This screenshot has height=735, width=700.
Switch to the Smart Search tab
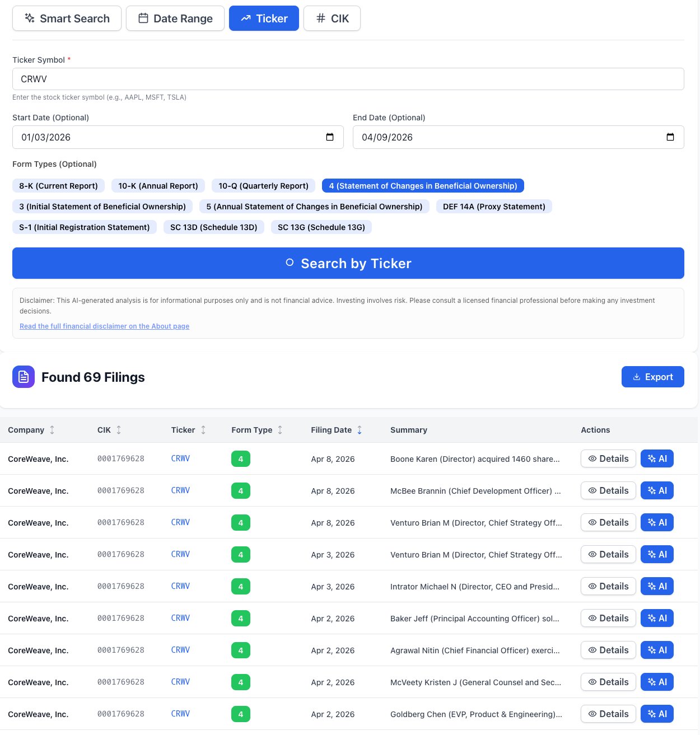[x=67, y=18]
